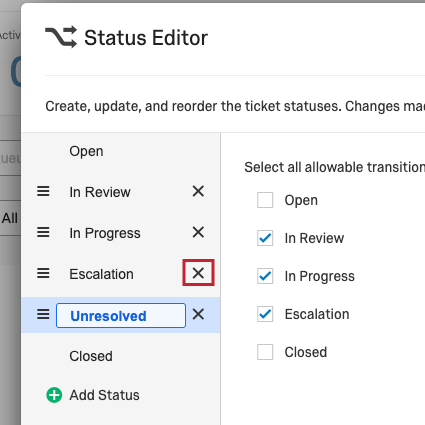Image resolution: width=425 pixels, height=425 pixels.
Task: Click the green plus Add Status icon
Action: (x=54, y=395)
